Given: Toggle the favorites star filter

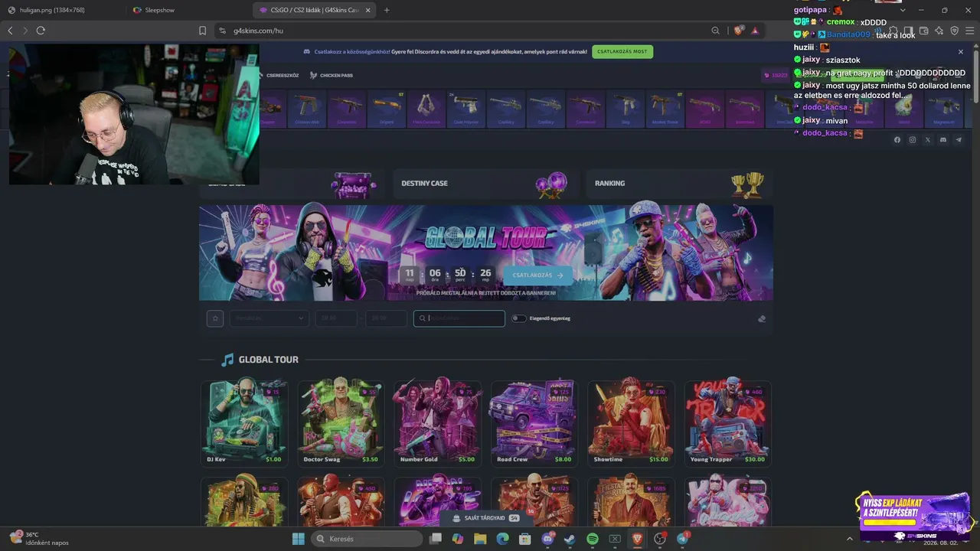Looking at the screenshot, I should point(215,318).
